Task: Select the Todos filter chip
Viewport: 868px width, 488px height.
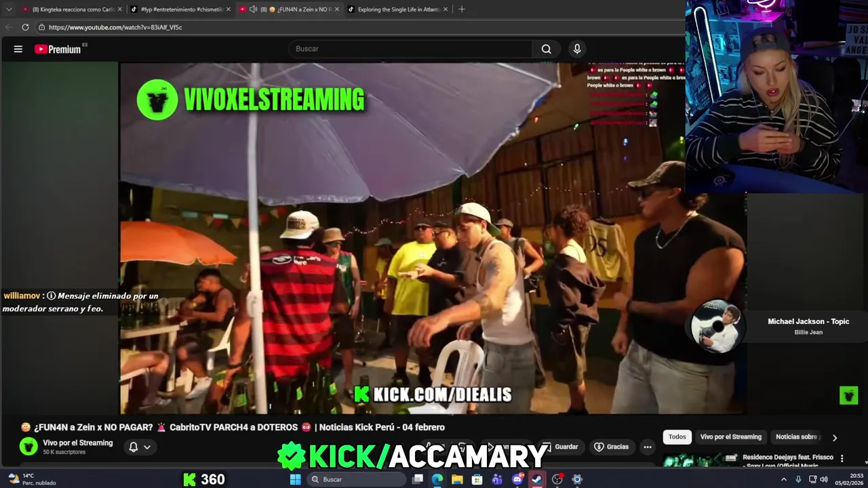Action: pyautogui.click(x=677, y=437)
